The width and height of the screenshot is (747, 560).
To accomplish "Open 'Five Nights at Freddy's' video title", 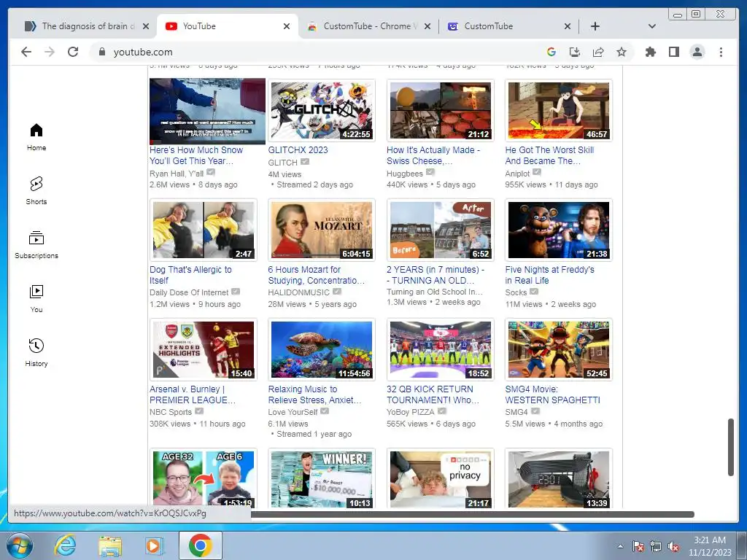I will point(550,275).
